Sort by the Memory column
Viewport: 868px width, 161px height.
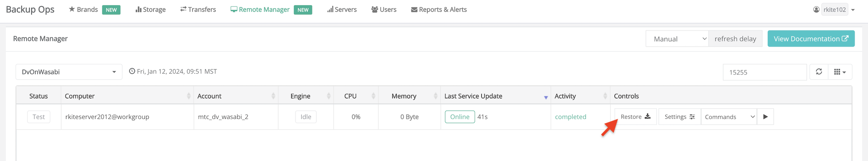[409, 96]
